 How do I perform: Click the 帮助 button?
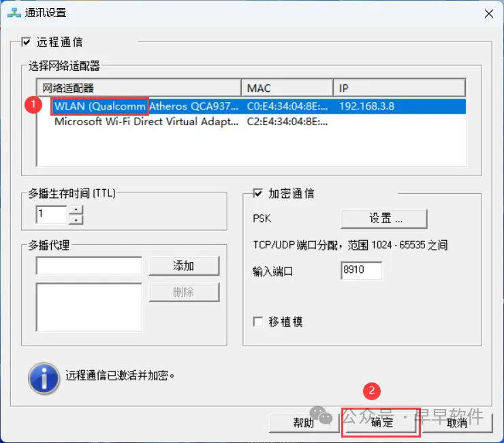[304, 423]
